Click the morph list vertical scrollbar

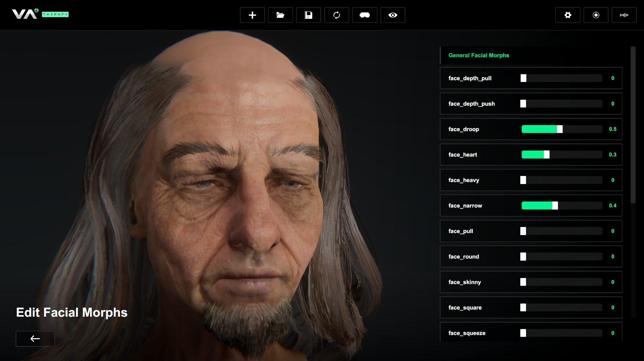[x=633, y=125]
